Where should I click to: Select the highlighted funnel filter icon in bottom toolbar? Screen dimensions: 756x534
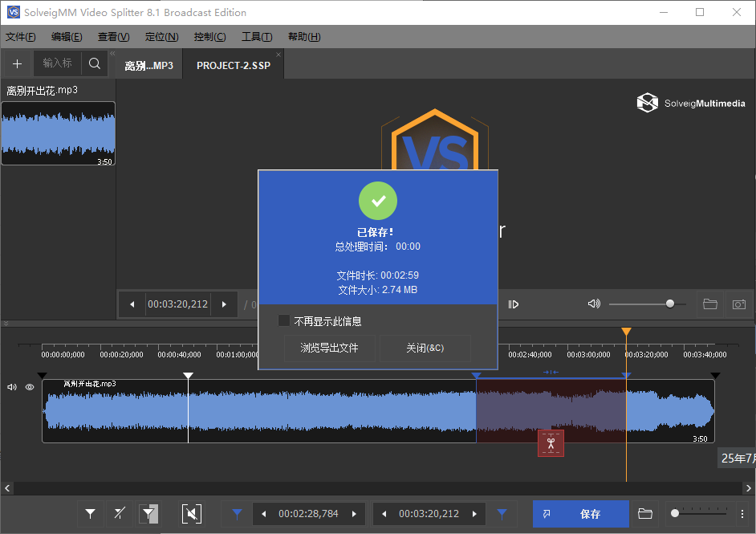point(148,513)
